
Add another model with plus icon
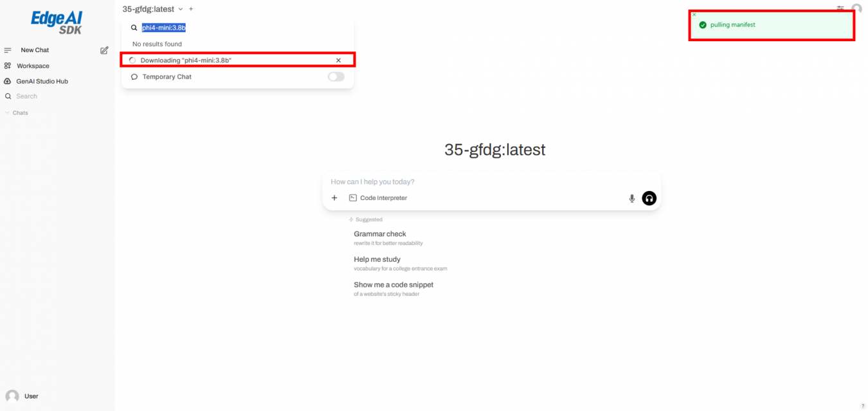[191, 9]
